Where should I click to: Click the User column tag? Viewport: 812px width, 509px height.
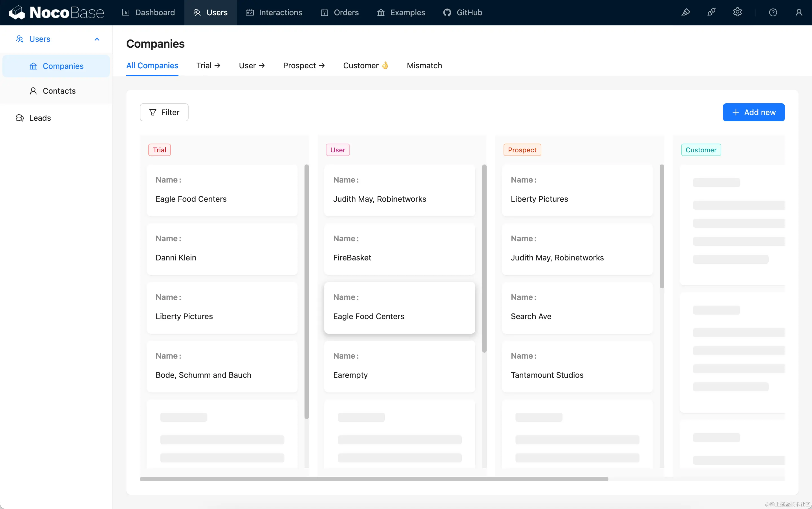(338, 150)
